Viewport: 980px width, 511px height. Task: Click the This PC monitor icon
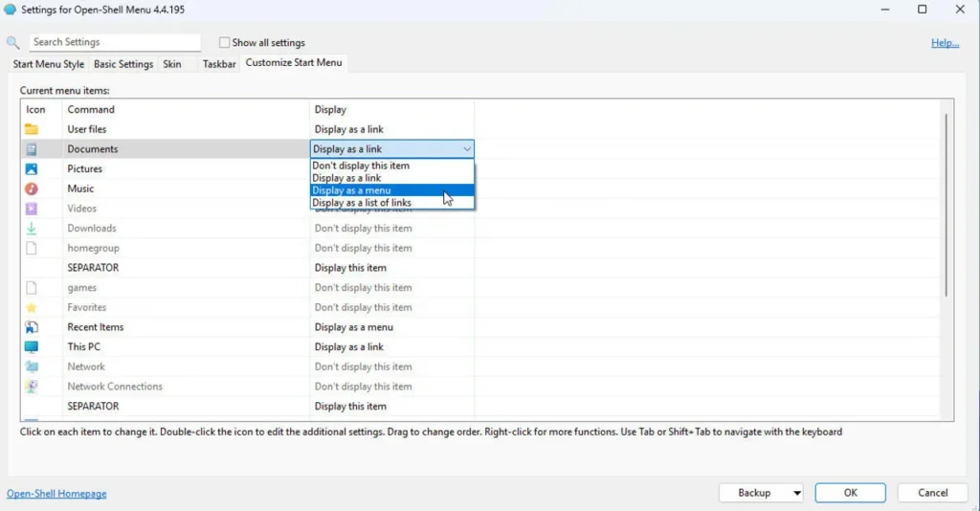pos(32,347)
